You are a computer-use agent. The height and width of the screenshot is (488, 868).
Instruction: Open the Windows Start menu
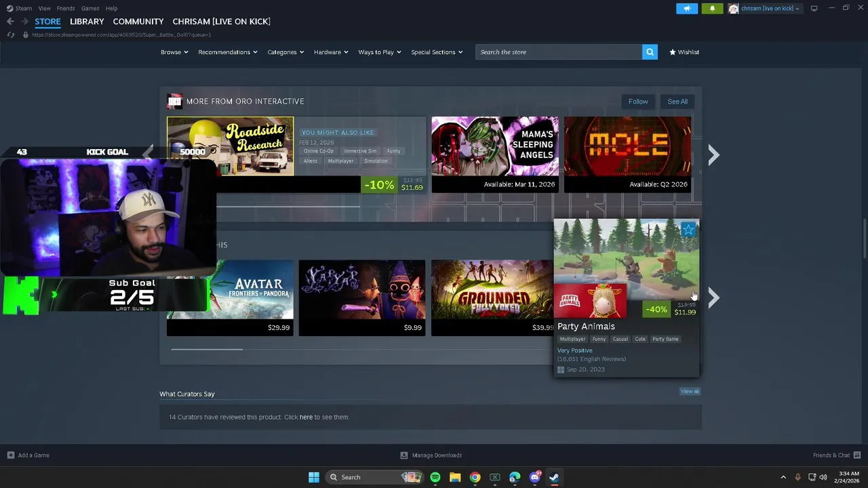click(313, 477)
